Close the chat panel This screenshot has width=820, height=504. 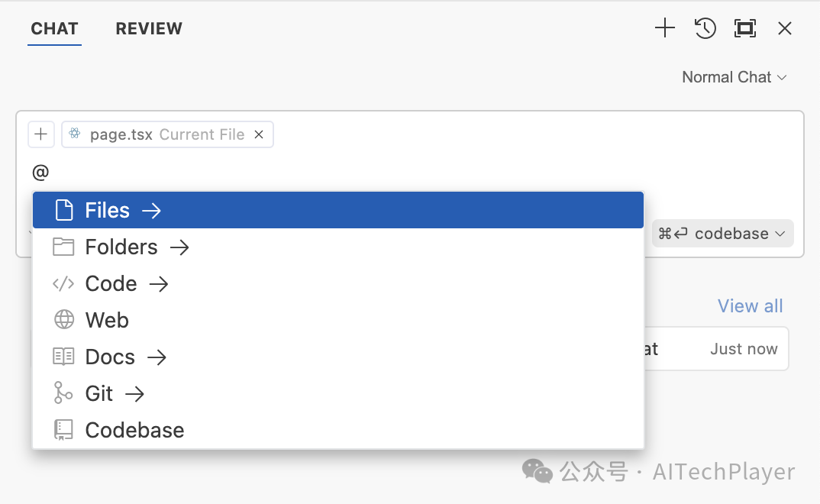[x=784, y=29]
